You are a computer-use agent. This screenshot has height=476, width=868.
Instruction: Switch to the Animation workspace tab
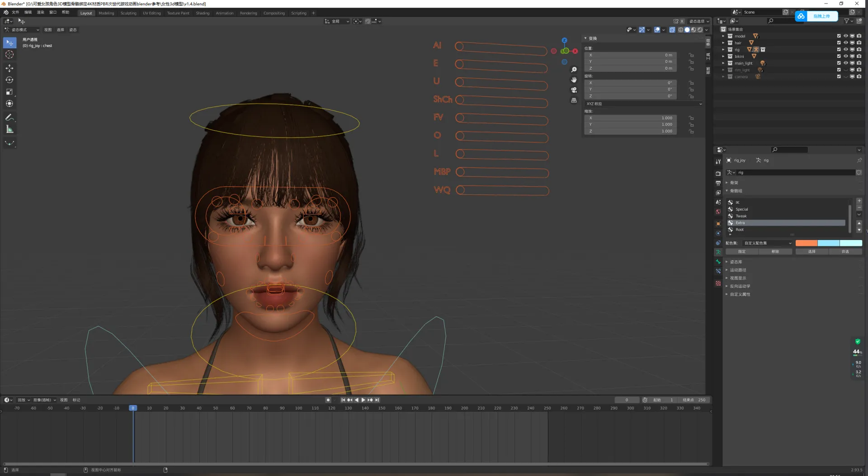[x=224, y=13]
